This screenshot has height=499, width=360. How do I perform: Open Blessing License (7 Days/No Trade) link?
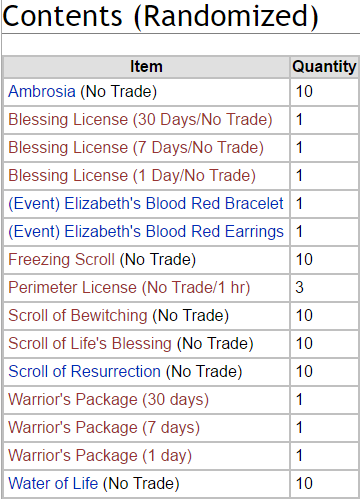tap(136, 148)
